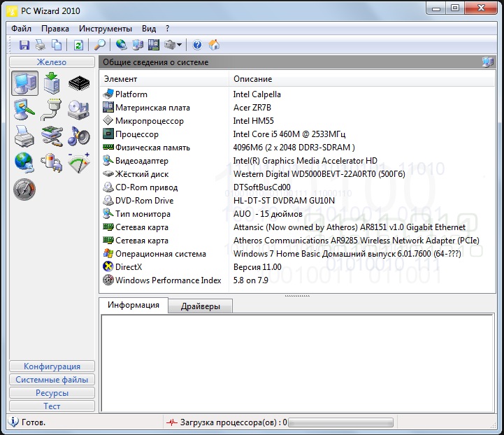
Task: Open the Инструменты menu
Action: 105,29
